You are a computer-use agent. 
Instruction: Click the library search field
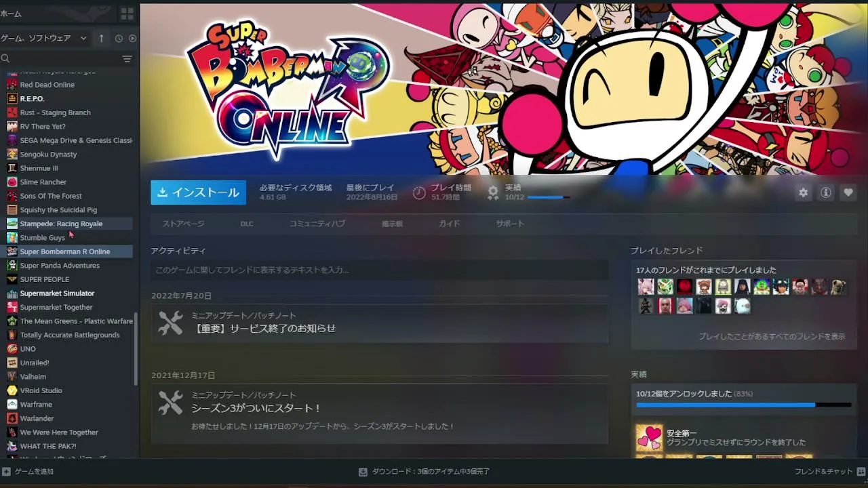60,59
